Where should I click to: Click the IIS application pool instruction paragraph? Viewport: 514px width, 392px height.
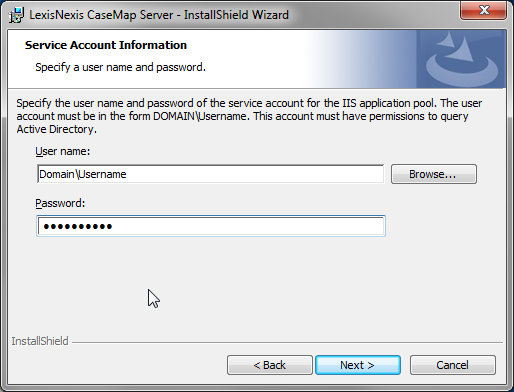pos(249,116)
